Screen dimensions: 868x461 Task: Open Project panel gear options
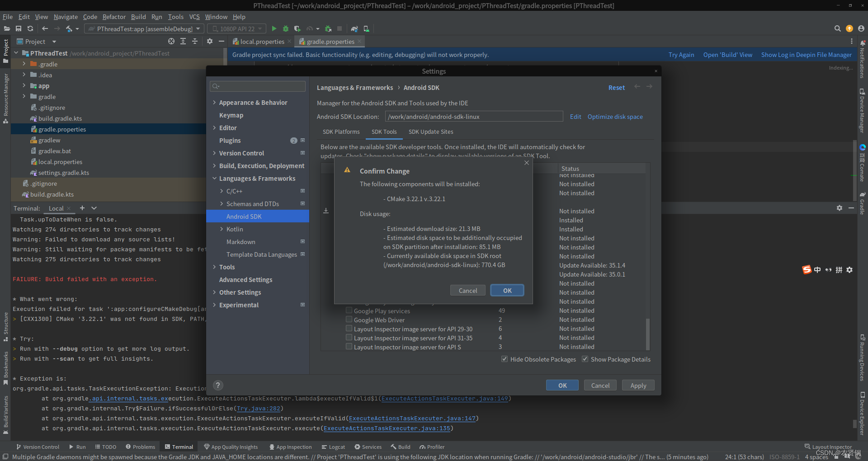pos(209,41)
